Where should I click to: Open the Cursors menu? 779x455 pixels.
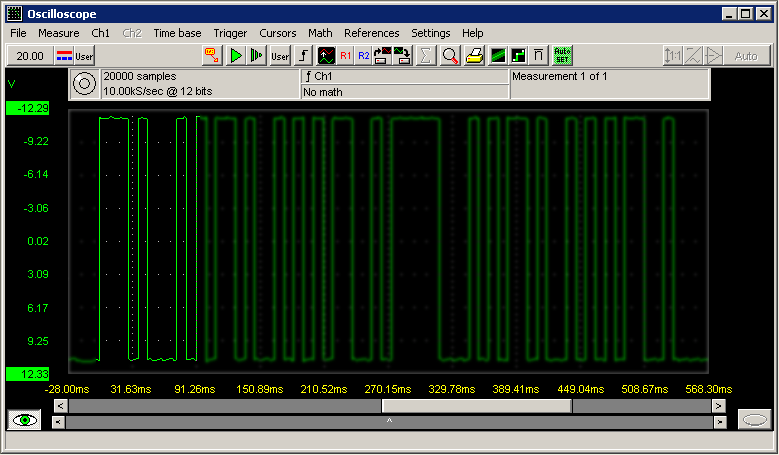coord(278,33)
